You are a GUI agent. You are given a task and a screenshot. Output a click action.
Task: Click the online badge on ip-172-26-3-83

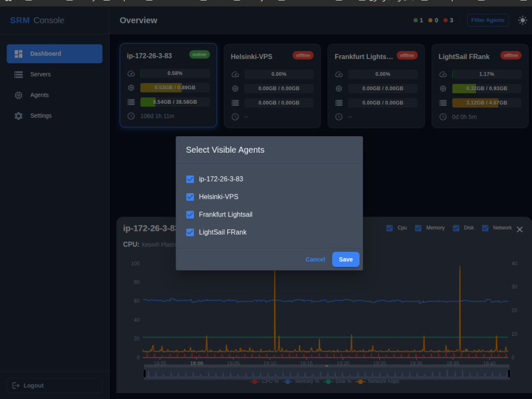199,55
